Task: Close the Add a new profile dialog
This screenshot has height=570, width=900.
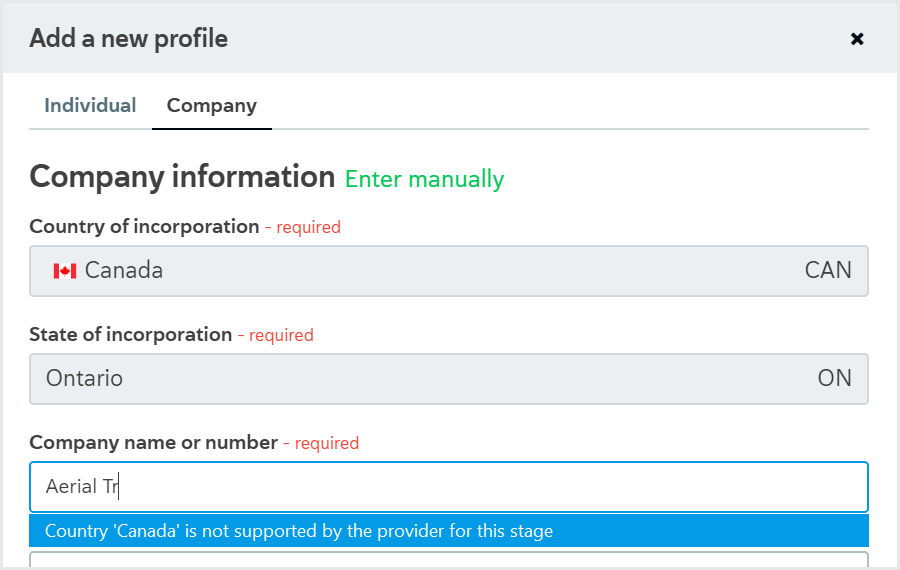Action: (x=857, y=38)
